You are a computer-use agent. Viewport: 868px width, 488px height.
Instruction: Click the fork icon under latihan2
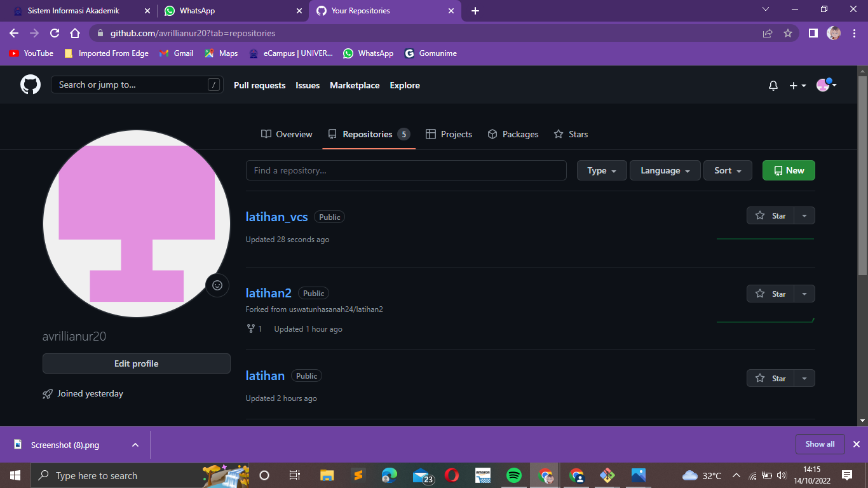250,329
